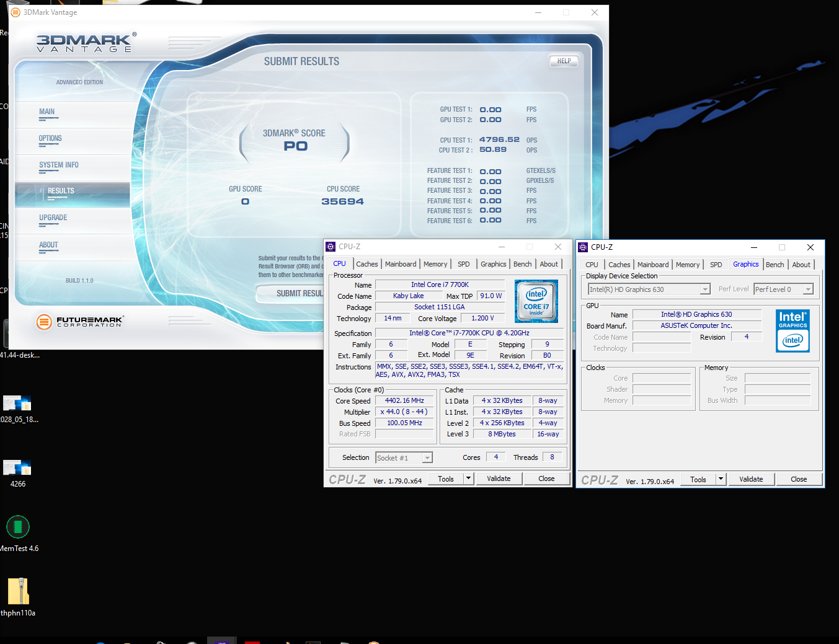This screenshot has height=644, width=839.
Task: Click the CPU Test 1 value 4796.52
Action: point(499,139)
